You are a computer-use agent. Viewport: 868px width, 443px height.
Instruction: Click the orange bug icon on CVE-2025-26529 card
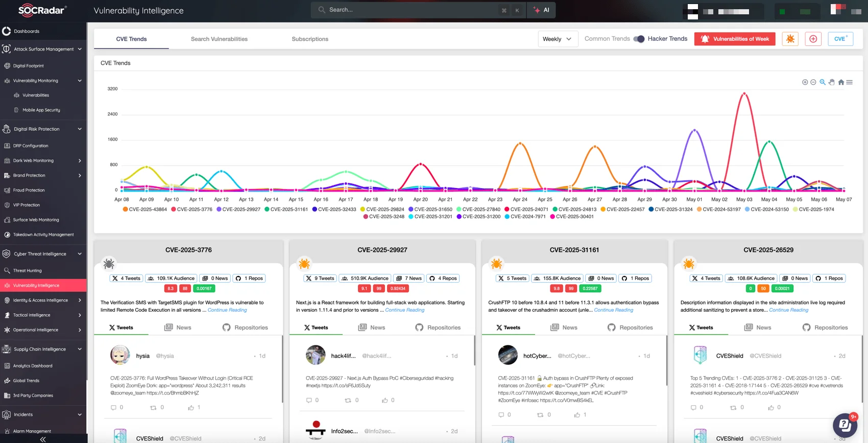pyautogui.click(x=689, y=264)
